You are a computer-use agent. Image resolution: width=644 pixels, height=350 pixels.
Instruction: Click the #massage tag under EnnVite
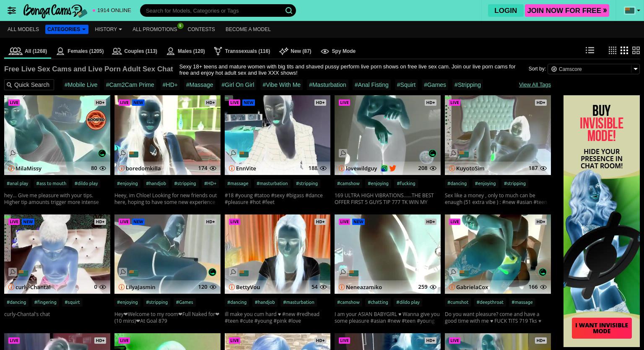[238, 183]
